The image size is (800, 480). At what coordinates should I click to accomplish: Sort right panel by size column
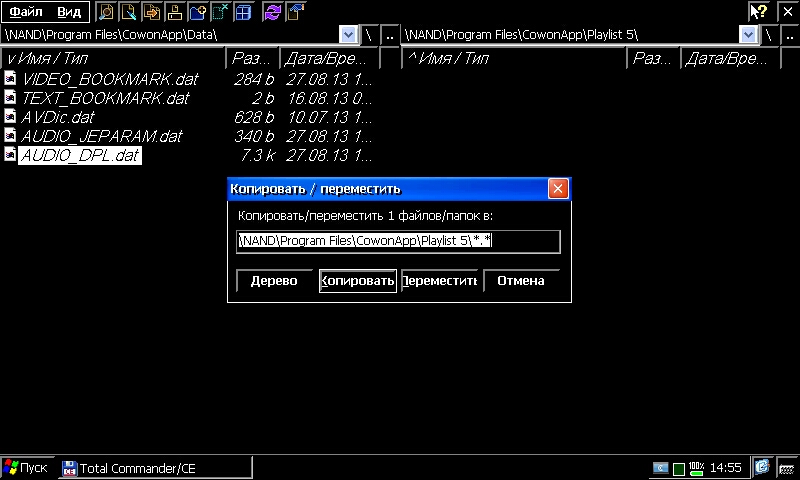(x=654, y=59)
